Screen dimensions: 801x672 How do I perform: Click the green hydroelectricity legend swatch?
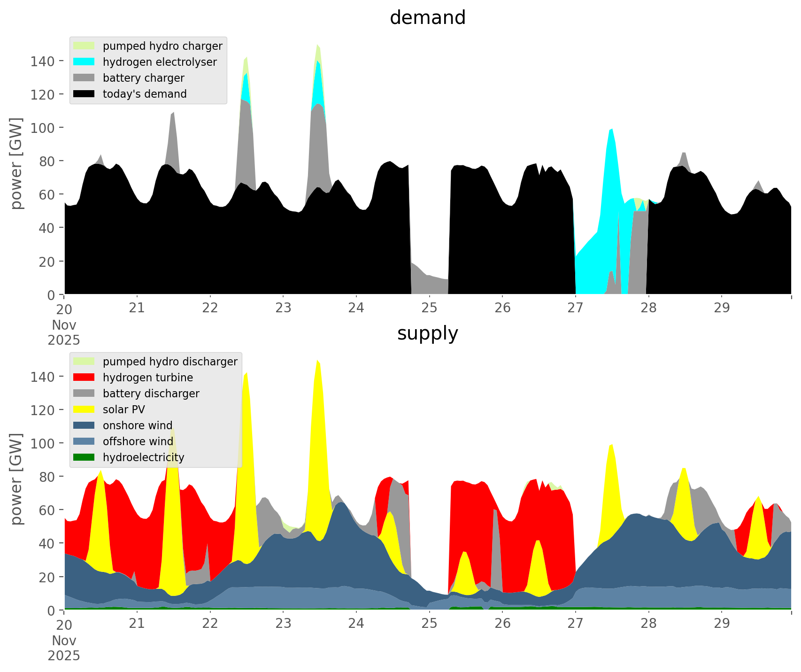pyautogui.click(x=84, y=457)
